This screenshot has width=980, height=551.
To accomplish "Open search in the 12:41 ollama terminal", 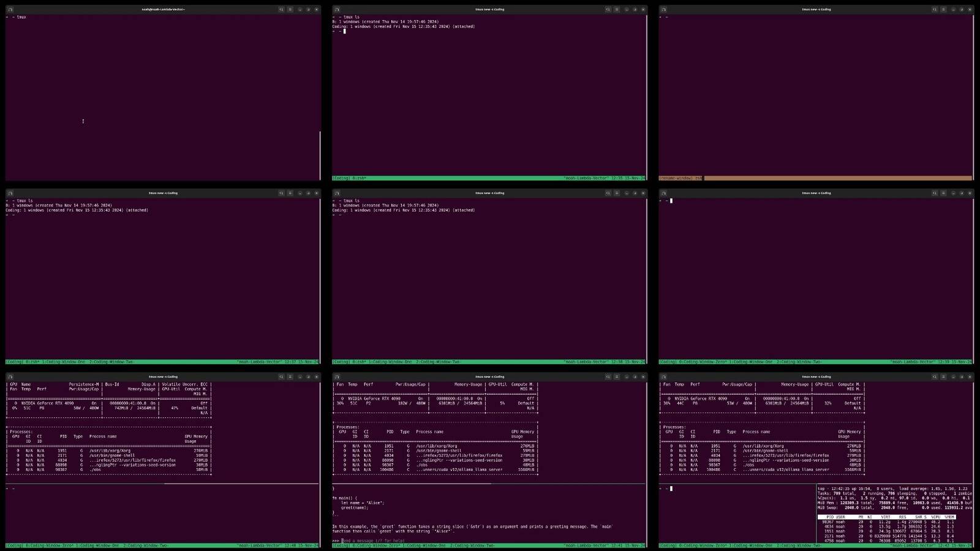I will [x=608, y=377].
